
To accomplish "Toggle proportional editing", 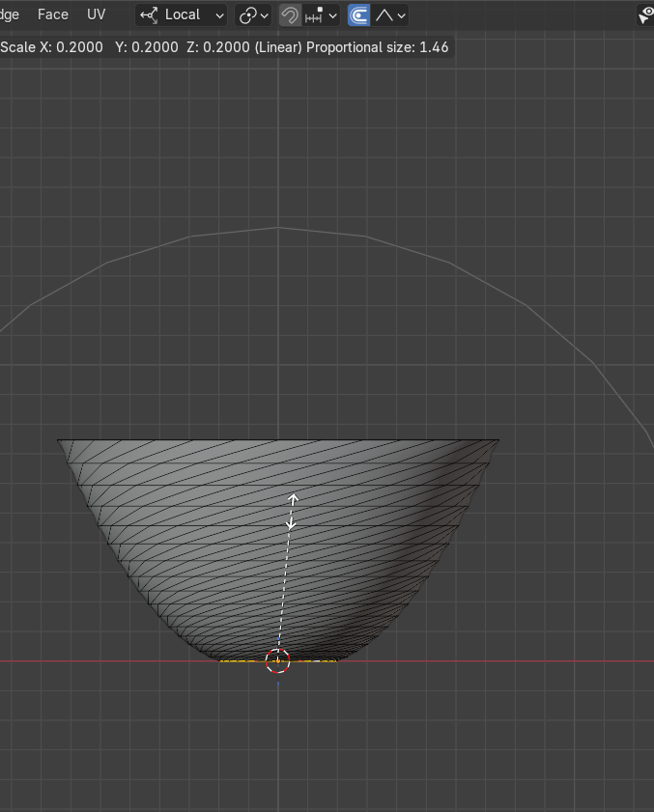I will click(x=358, y=15).
